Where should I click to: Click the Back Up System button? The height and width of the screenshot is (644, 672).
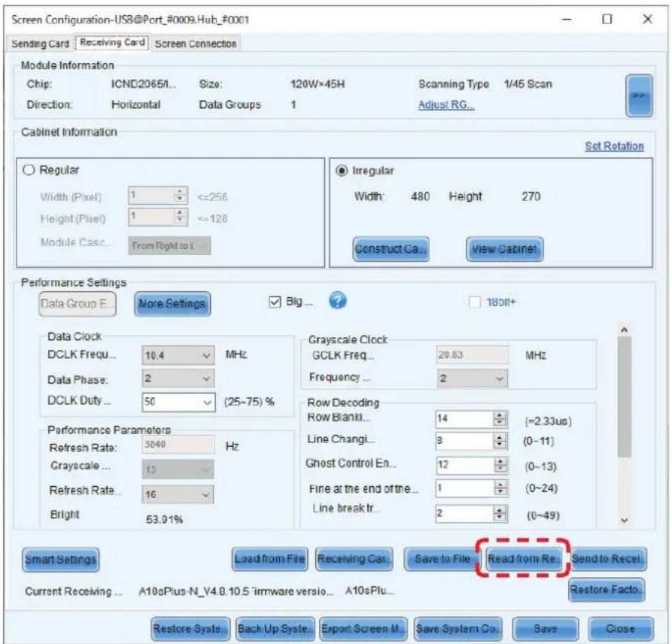point(275,629)
